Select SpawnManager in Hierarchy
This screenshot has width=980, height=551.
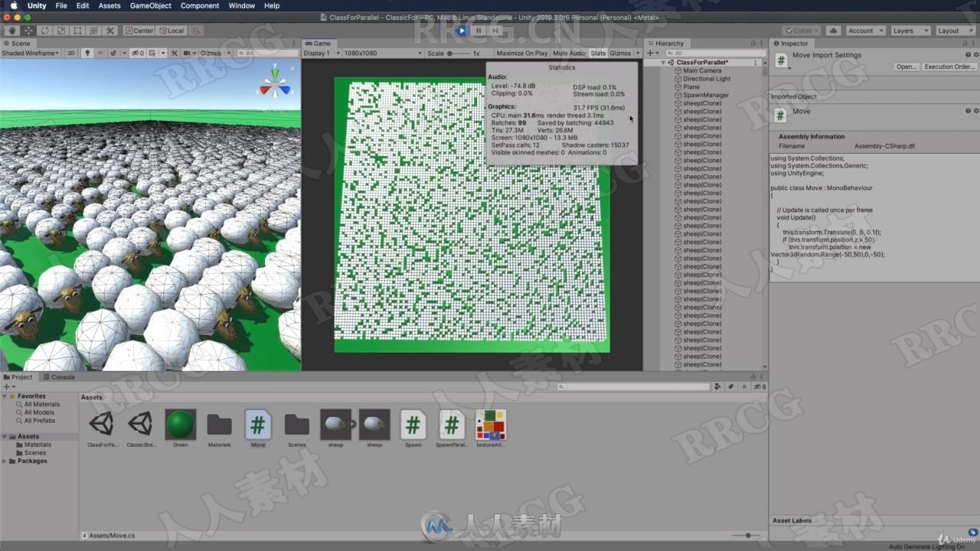click(x=706, y=95)
